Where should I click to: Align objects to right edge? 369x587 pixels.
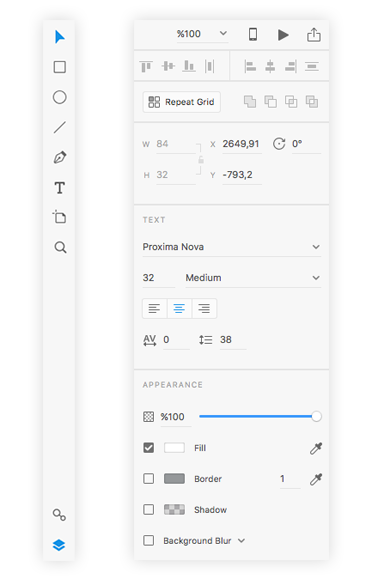coord(291,67)
